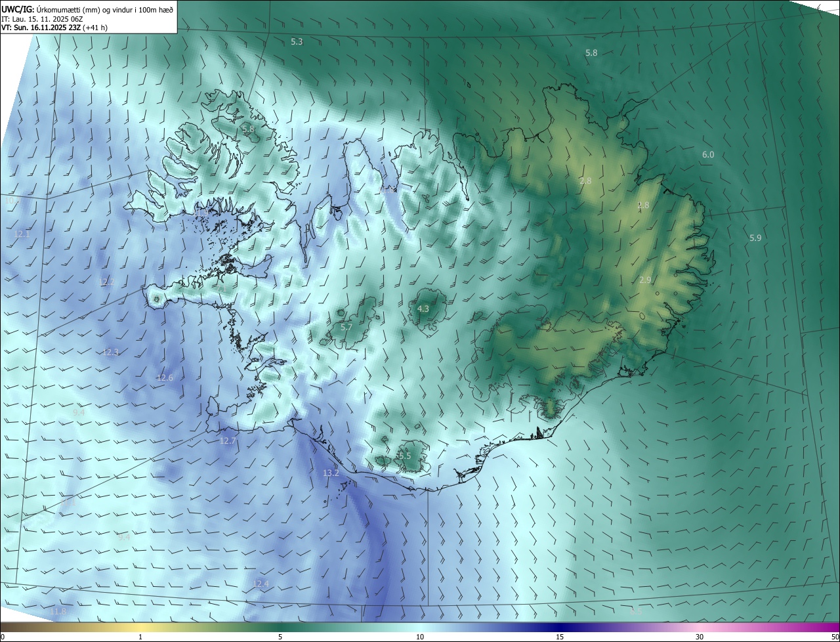
Task: Click the initial time 'IT: Lau. 15. 11. 2025 06Z'
Action: coord(41,19)
